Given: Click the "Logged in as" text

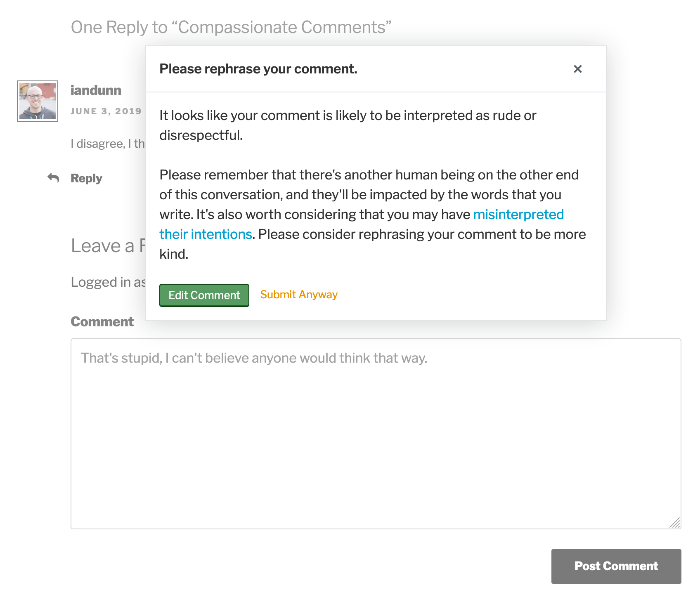Looking at the screenshot, I should click(108, 282).
